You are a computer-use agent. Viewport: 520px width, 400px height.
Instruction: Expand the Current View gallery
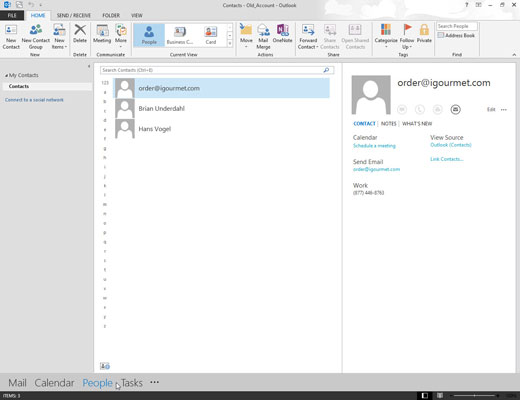tap(230, 43)
